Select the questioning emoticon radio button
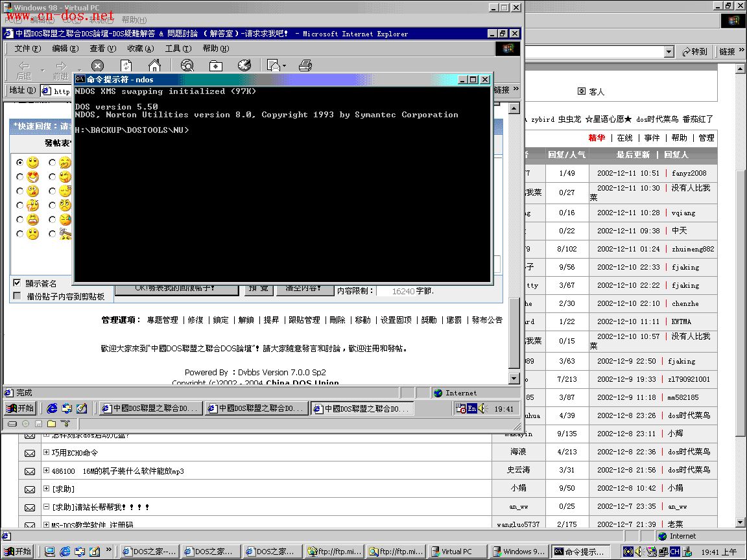747x560 pixels. point(19,205)
